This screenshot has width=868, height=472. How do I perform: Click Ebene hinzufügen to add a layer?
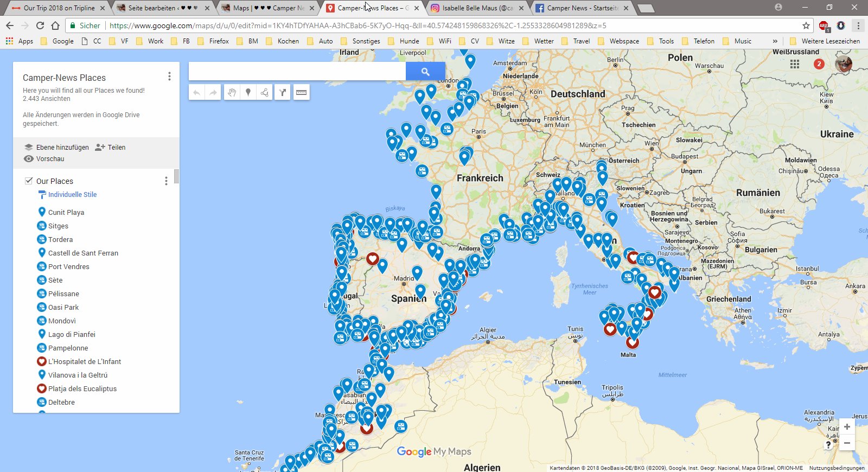click(x=56, y=147)
